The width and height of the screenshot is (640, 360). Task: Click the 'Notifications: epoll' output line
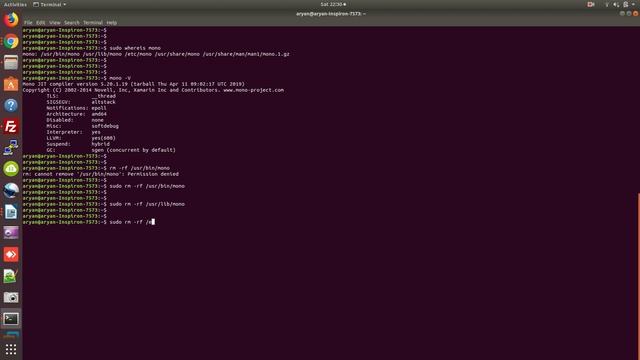click(76, 108)
